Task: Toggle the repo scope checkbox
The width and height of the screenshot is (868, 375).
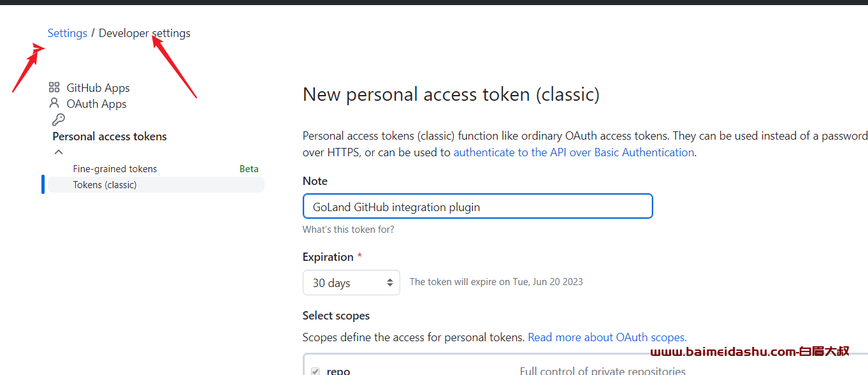Action: (x=315, y=371)
